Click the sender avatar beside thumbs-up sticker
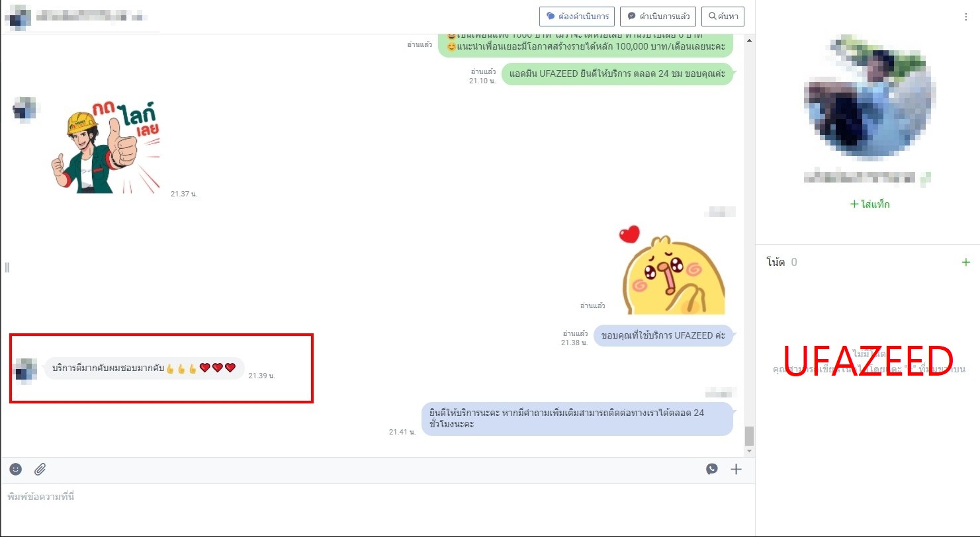Screen dimensions: 980x537 [x=24, y=108]
